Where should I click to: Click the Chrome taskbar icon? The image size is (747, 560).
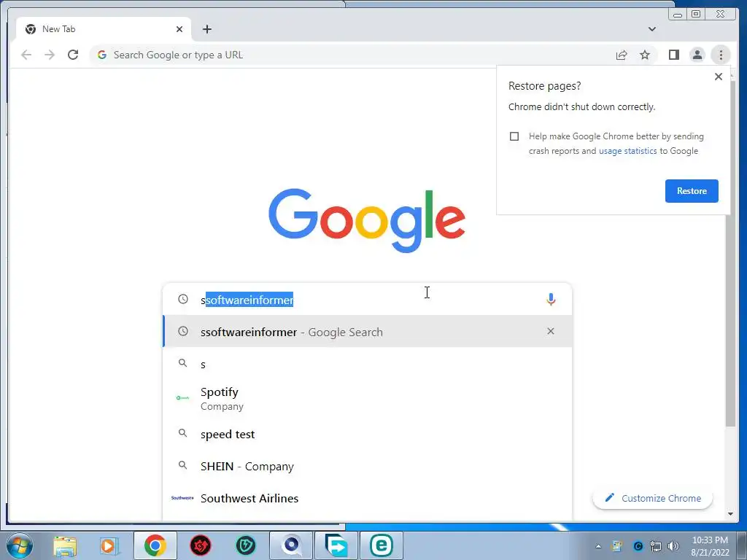pos(155,545)
